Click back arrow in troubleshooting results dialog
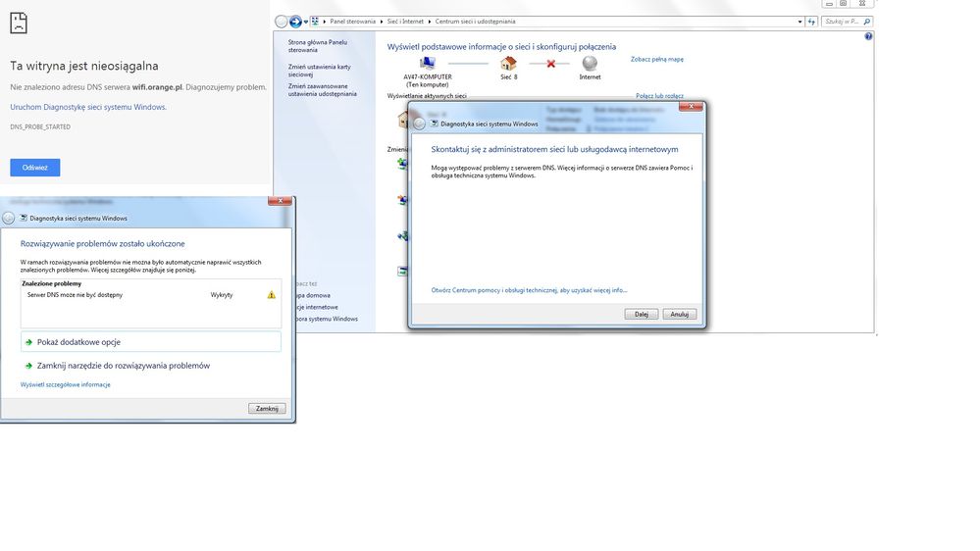The width and height of the screenshot is (980, 551). click(x=8, y=218)
